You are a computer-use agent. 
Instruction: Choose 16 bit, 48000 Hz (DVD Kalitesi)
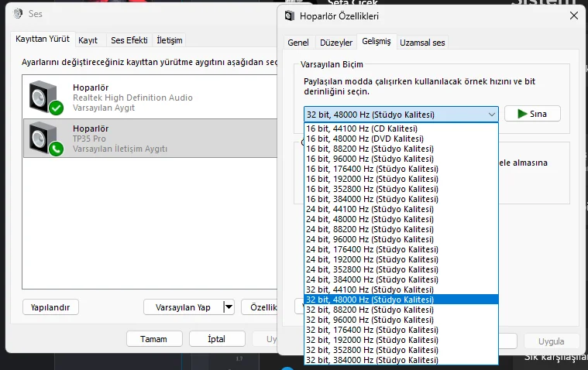(401, 139)
